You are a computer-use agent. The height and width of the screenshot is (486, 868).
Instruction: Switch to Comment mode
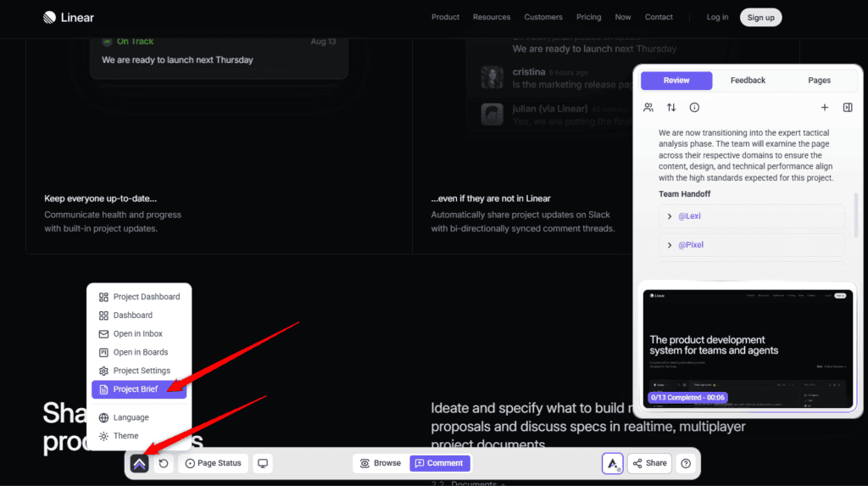coord(440,463)
